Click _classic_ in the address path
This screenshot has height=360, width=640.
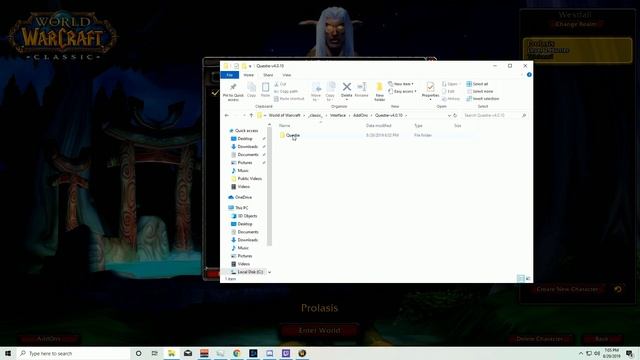[x=316, y=116]
